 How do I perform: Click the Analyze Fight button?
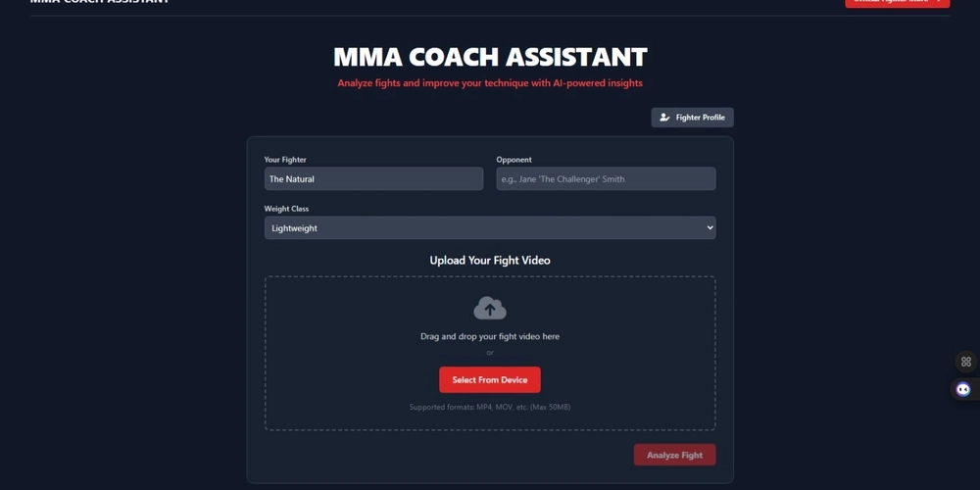tap(674, 455)
